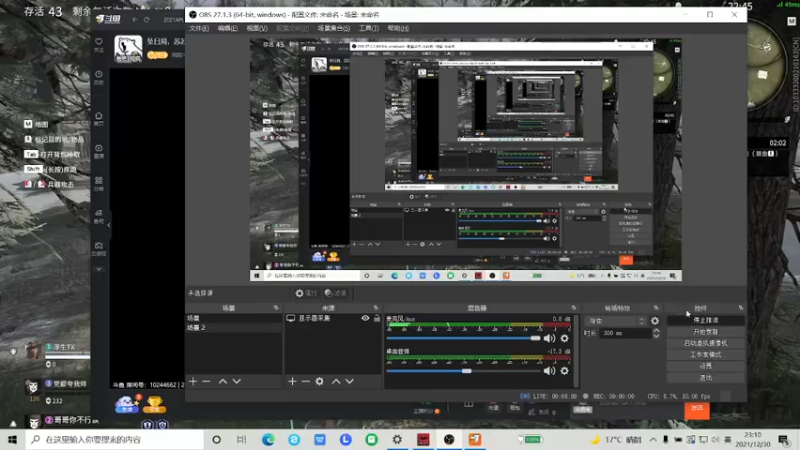Open 分类 grid icon in Douyu sidebar
Image resolution: width=800 pixels, height=450 pixels.
tap(99, 184)
